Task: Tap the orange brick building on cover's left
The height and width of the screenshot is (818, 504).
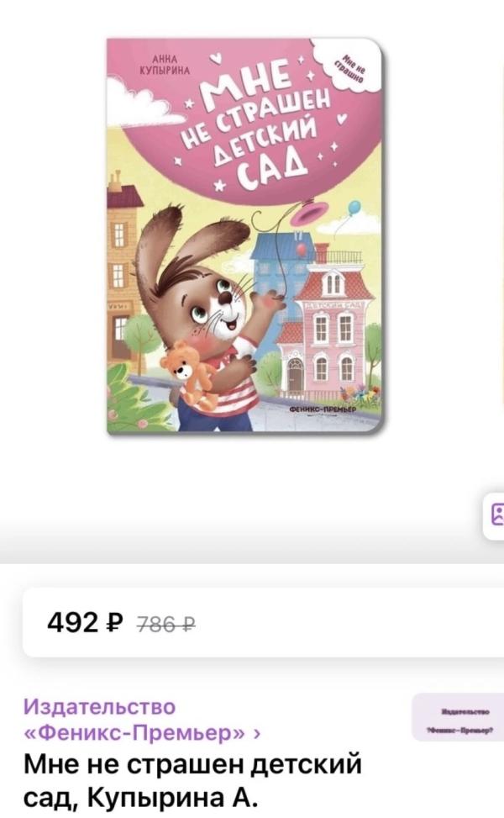Action: [x=123, y=272]
